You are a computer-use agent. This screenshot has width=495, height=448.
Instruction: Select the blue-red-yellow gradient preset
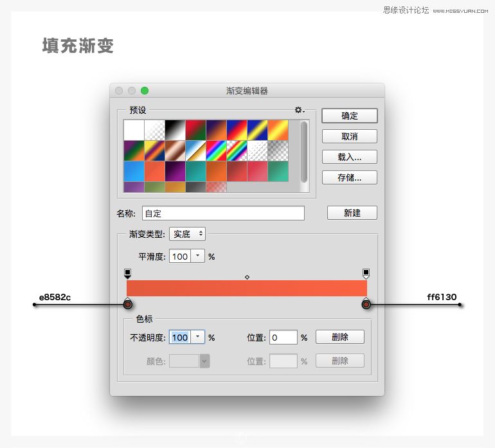click(237, 130)
